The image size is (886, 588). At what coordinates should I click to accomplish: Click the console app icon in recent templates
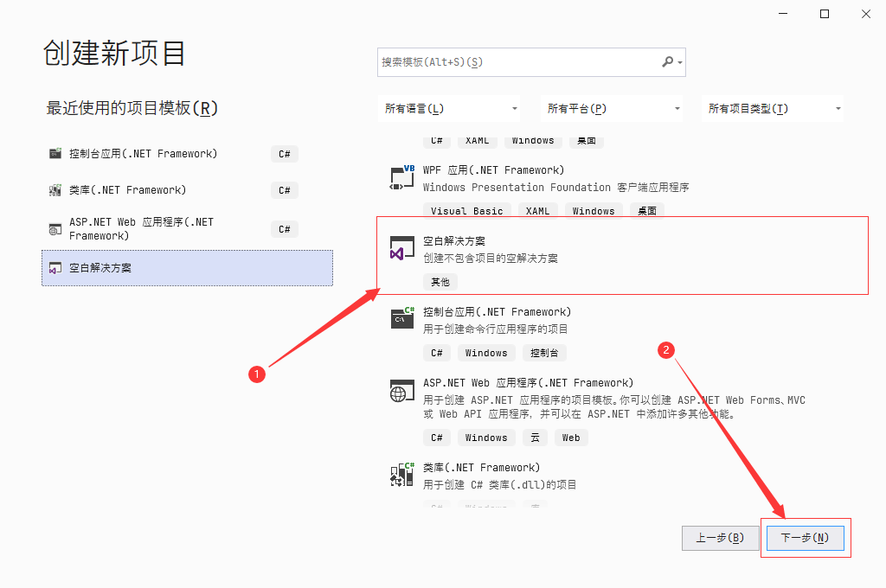(55, 154)
